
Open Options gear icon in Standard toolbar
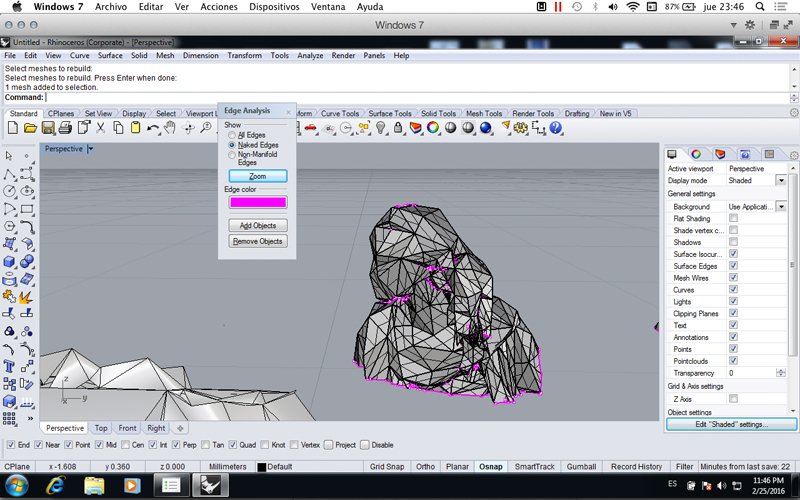[520, 128]
